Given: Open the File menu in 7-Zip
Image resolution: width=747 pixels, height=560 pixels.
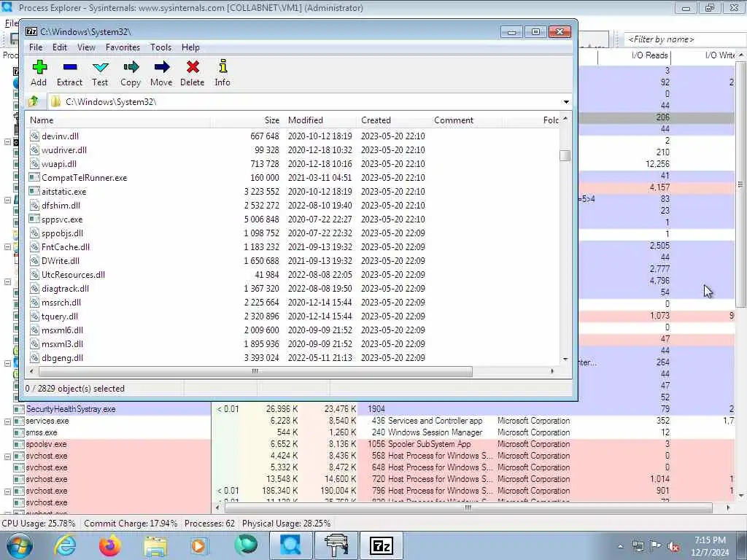Looking at the screenshot, I should (36, 47).
